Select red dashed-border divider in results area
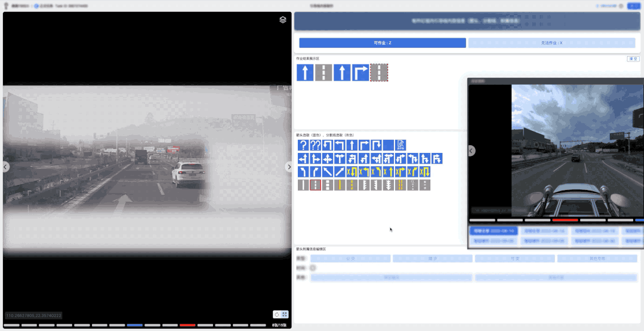Image resolution: width=644 pixels, height=331 pixels. pyautogui.click(x=378, y=72)
